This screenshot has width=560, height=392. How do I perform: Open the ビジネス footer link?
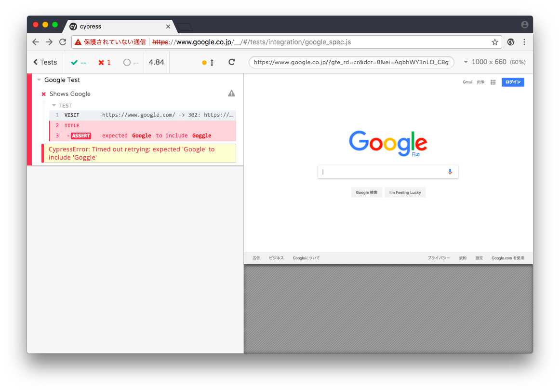(277, 258)
